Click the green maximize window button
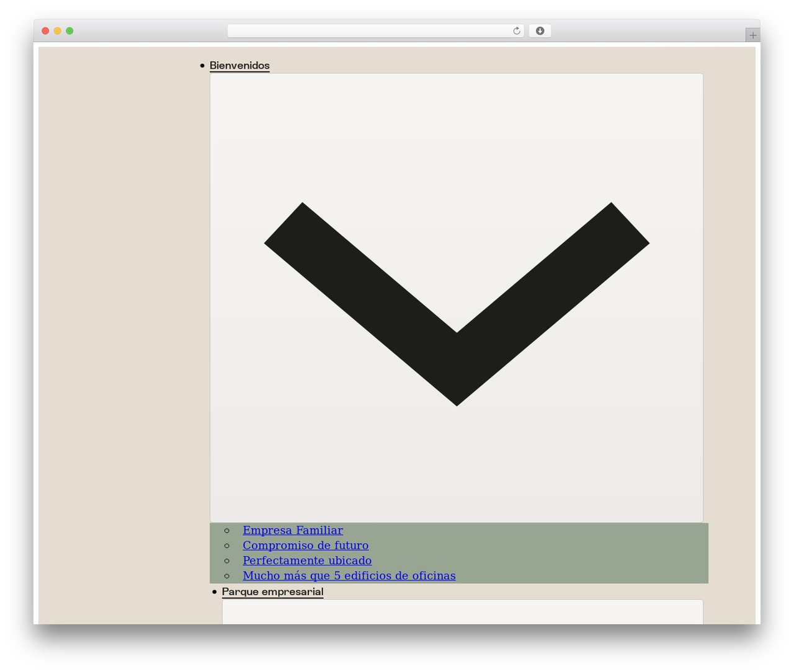The image size is (794, 672). coord(69,31)
